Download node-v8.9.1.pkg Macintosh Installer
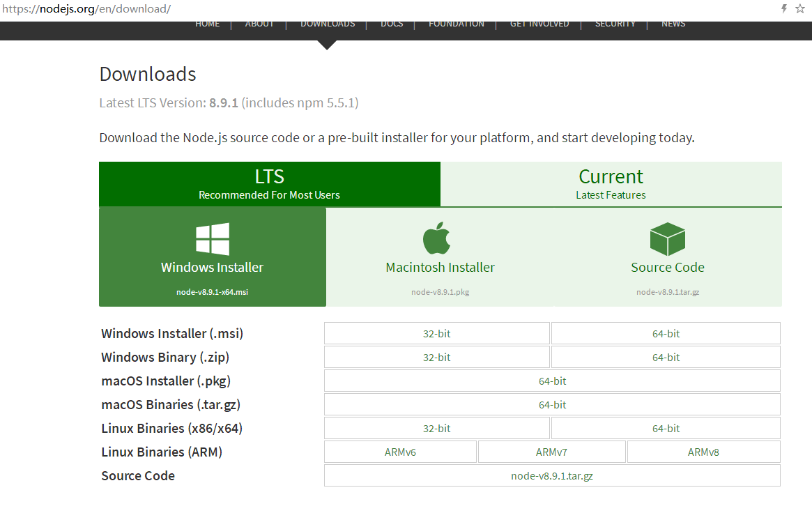 pyautogui.click(x=441, y=256)
